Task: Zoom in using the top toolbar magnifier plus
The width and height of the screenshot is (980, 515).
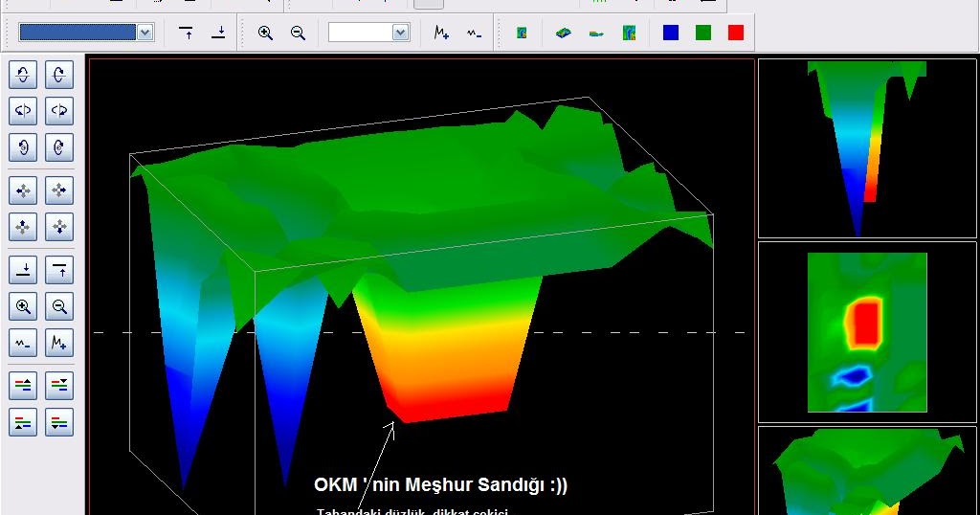Action: coord(265,33)
